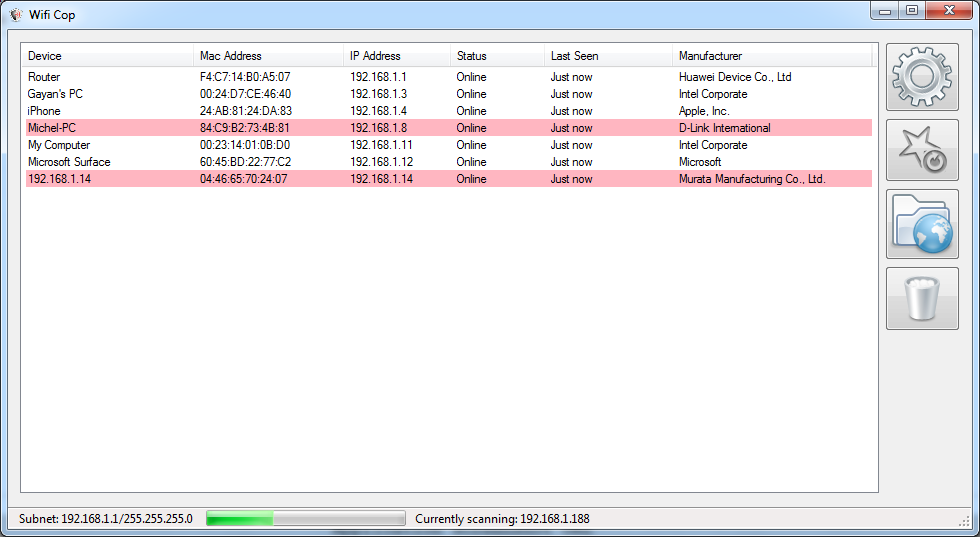980x537 pixels.
Task: Sort by the Last Seen column header
Action: (x=609, y=56)
